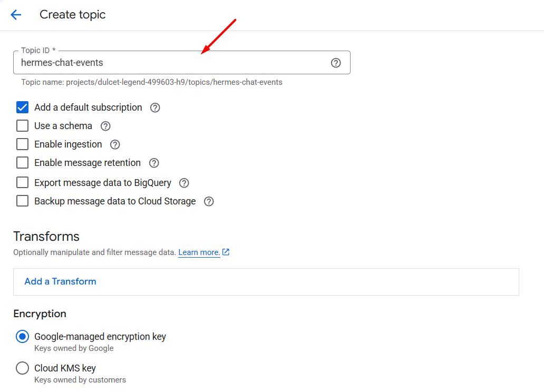The width and height of the screenshot is (544, 392).
Task: Check the Use a schema box
Action: 23,125
